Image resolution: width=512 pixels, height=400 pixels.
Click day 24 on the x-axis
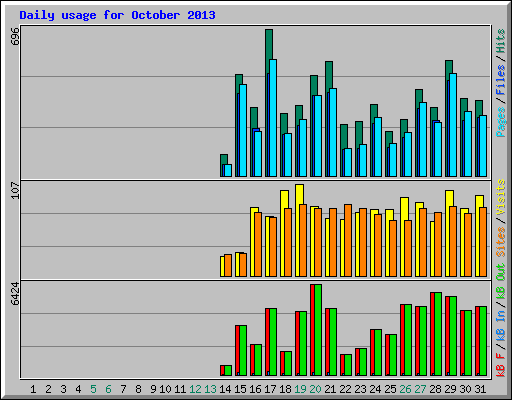375,389
